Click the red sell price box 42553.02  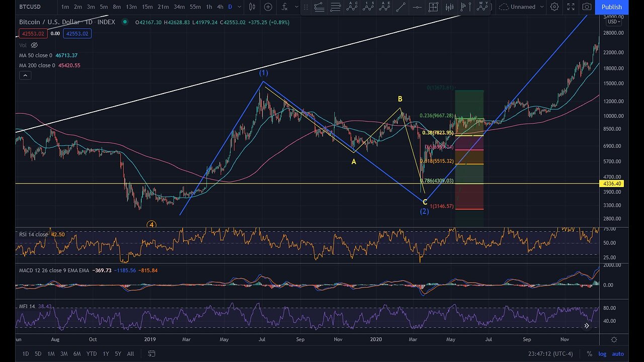[33, 34]
